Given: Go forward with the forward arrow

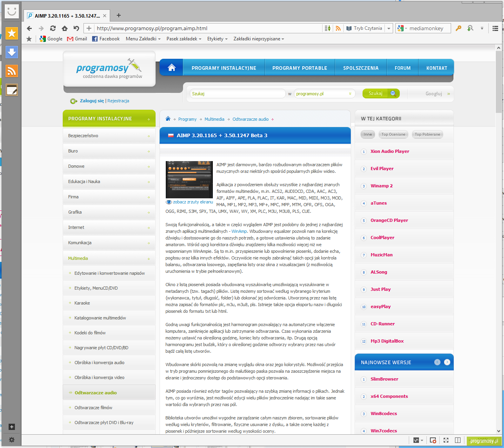Looking at the screenshot, I should coord(41,28).
